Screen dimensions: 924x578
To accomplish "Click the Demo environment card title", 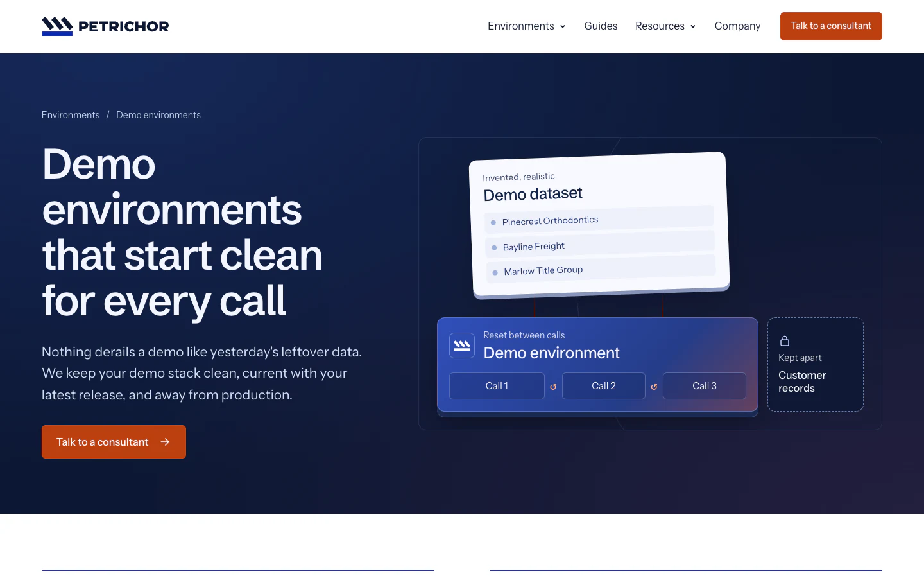I will [x=551, y=353].
